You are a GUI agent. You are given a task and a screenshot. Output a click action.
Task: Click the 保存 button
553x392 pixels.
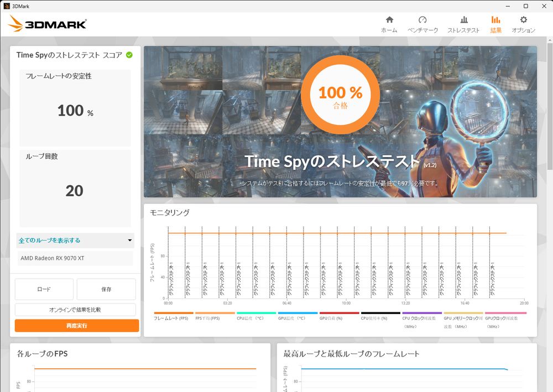106,289
